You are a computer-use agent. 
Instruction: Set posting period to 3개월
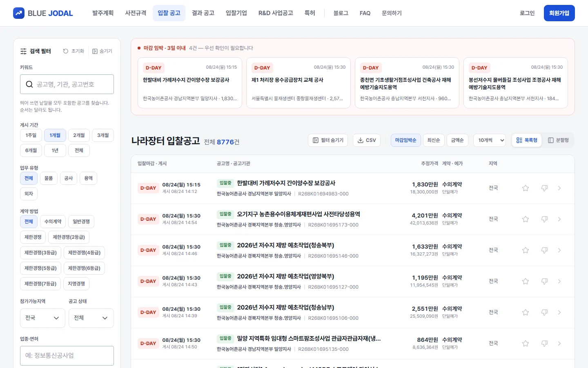click(x=103, y=135)
